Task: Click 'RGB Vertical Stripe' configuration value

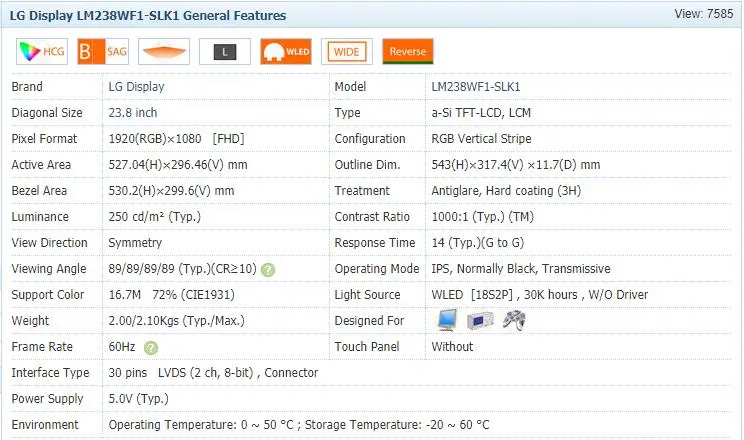Action: [x=482, y=139]
